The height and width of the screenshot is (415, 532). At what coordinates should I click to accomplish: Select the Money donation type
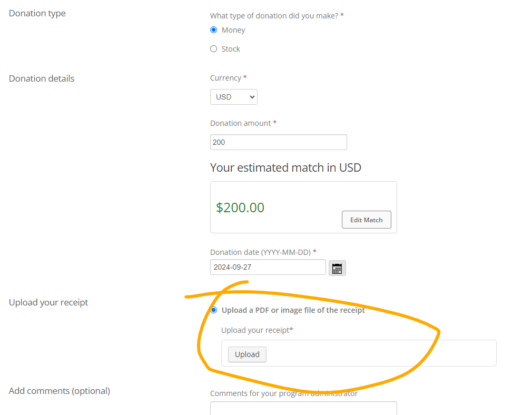[x=213, y=30]
